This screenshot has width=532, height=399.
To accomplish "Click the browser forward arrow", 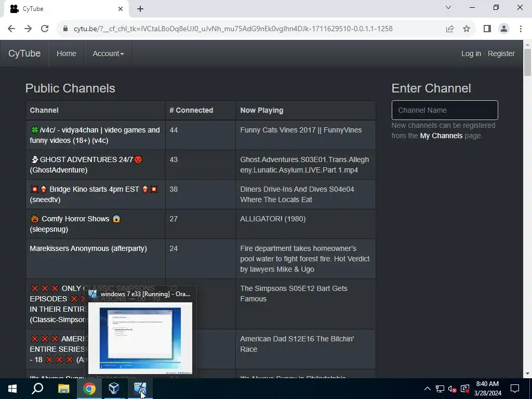I will point(28,29).
